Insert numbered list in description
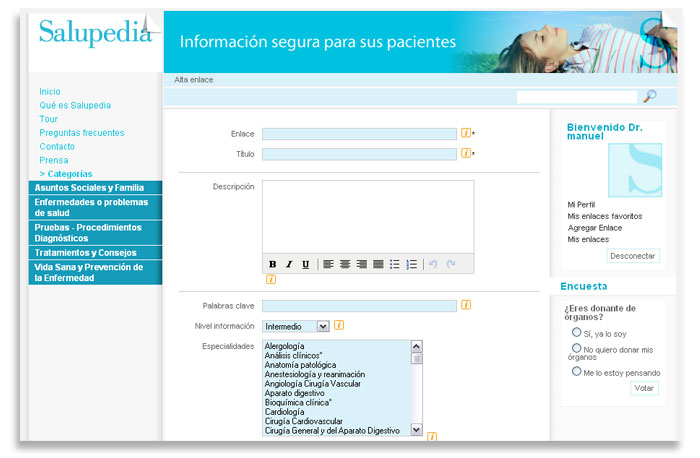 point(412,264)
